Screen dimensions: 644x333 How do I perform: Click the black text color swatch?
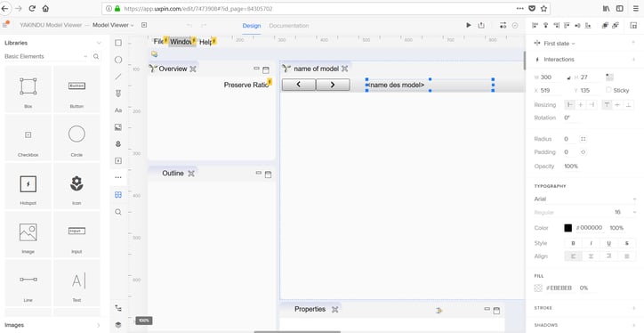tap(568, 228)
